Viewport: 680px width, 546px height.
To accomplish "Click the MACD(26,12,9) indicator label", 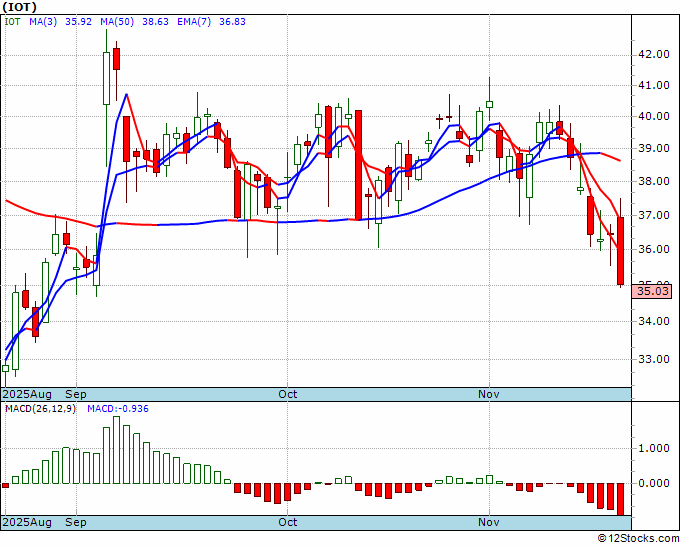I will 40,409.
